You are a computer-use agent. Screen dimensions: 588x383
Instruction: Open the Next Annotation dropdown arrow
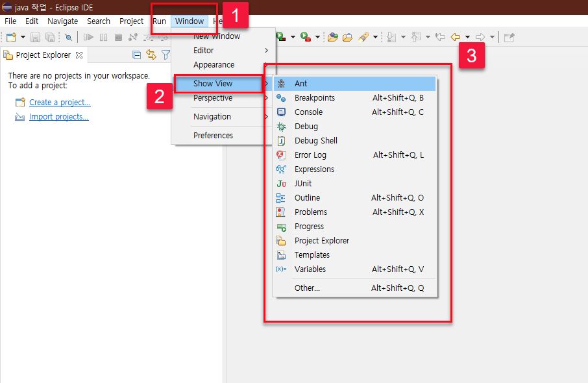(404, 37)
